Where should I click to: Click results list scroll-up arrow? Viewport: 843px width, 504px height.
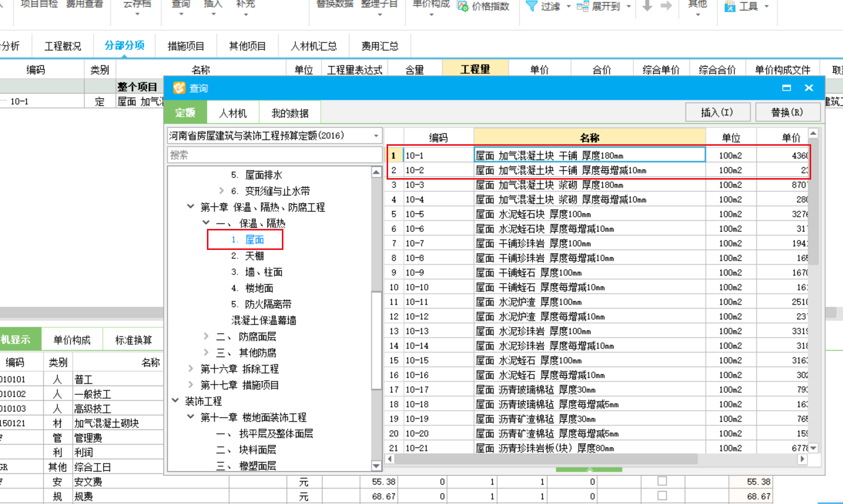pos(813,134)
